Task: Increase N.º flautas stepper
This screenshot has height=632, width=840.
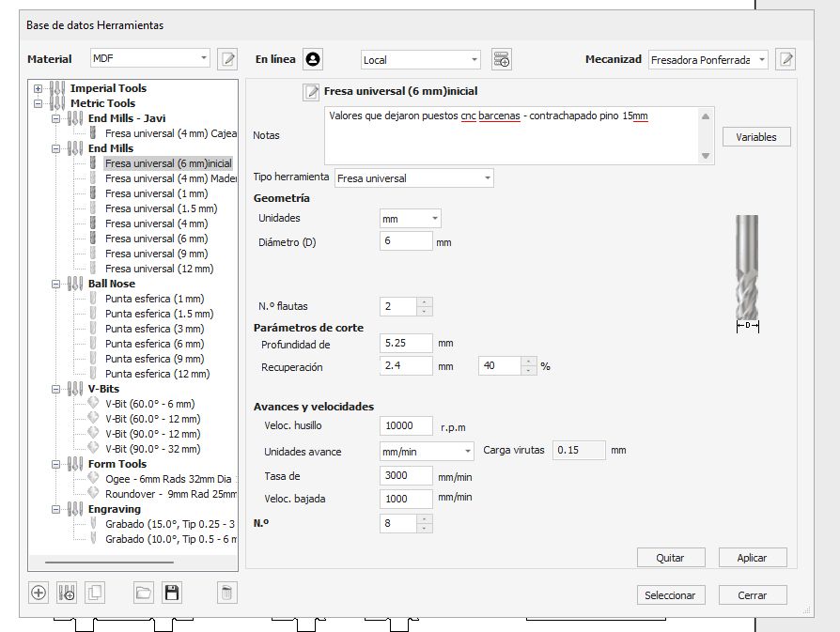Action: point(425,302)
